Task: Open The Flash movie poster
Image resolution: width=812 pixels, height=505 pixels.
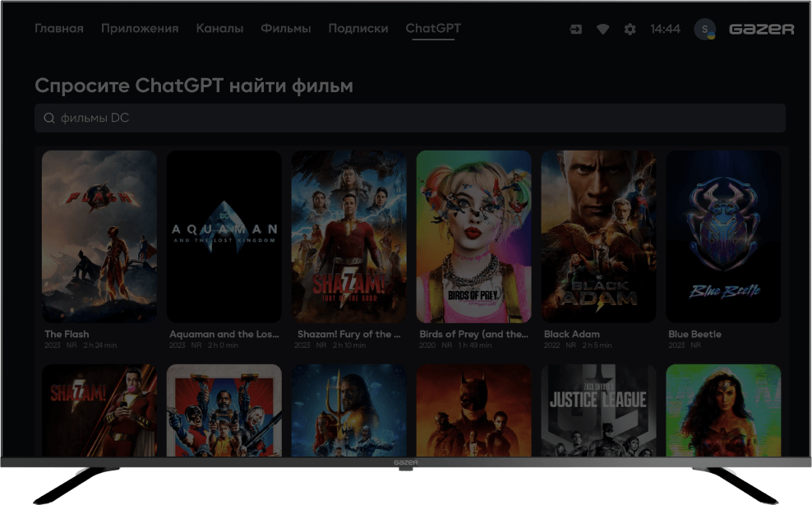Action: coord(99,236)
